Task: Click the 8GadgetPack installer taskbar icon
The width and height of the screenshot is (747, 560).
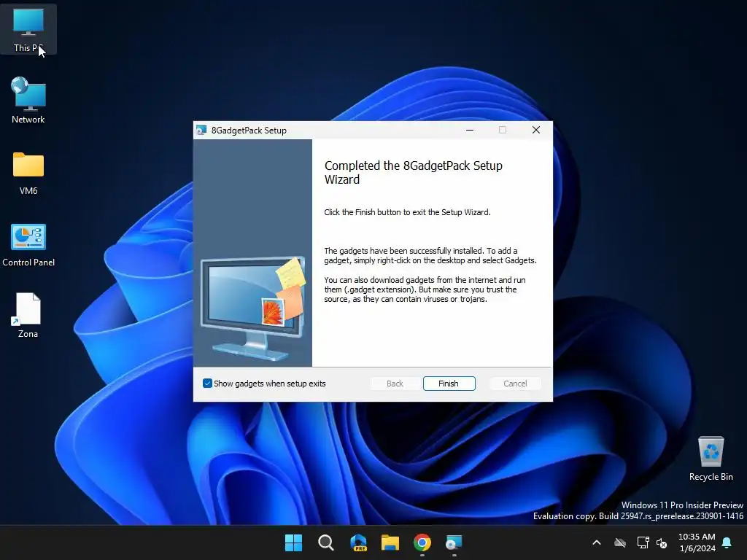Action: click(454, 542)
